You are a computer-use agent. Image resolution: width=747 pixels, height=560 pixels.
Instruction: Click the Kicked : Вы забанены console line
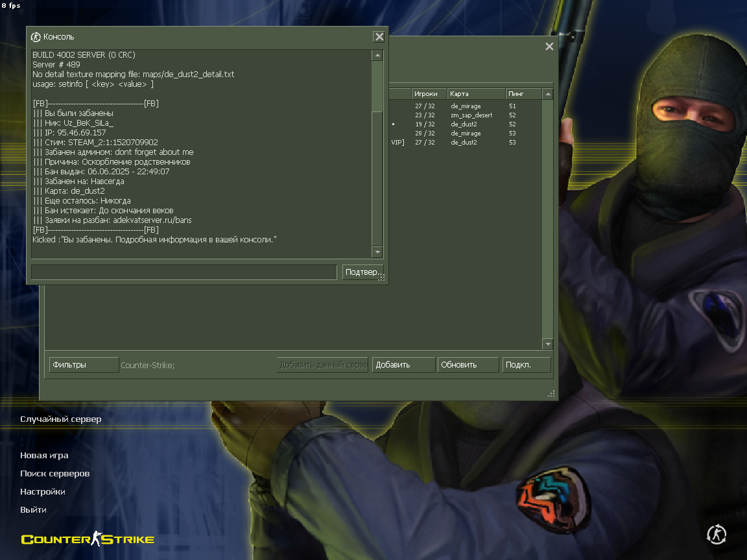click(154, 240)
